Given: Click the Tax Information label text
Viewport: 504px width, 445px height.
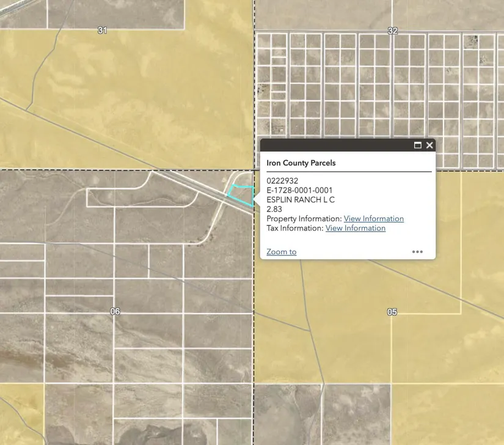Looking at the screenshot, I should coord(294,228).
